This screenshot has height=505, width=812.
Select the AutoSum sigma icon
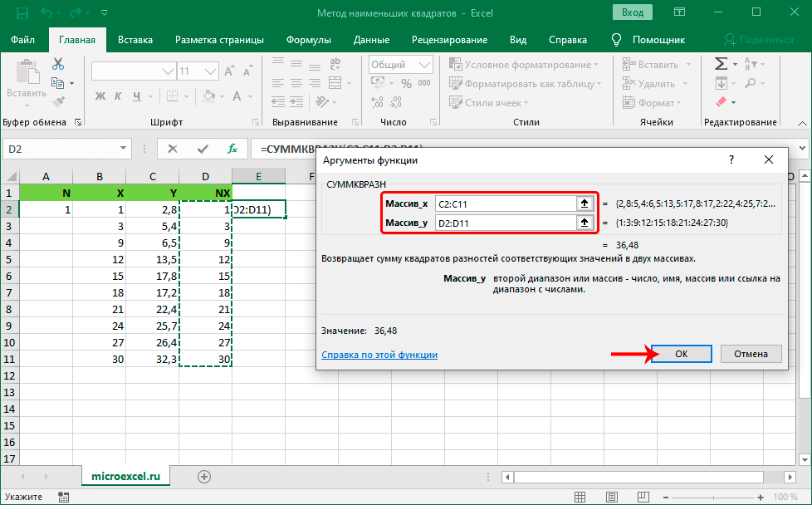[x=720, y=65]
